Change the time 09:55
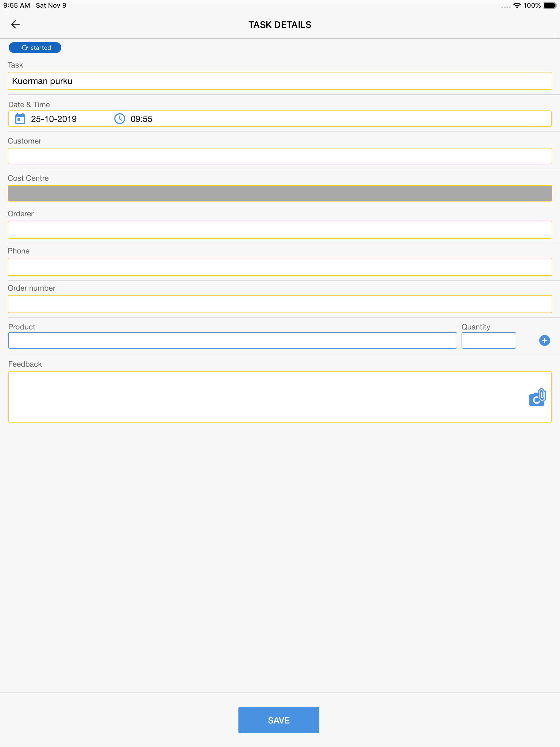 point(142,119)
